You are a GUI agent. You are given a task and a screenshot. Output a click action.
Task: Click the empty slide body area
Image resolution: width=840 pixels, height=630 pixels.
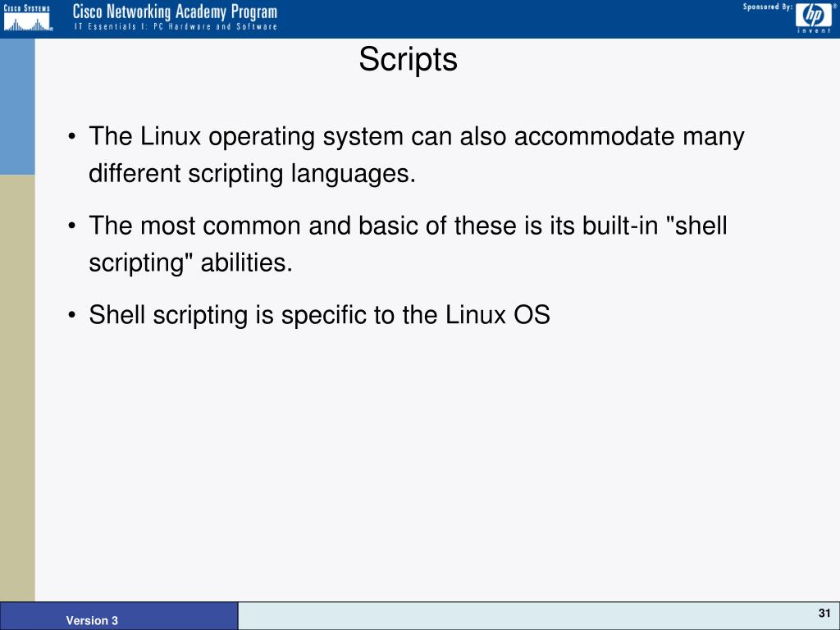click(437, 461)
